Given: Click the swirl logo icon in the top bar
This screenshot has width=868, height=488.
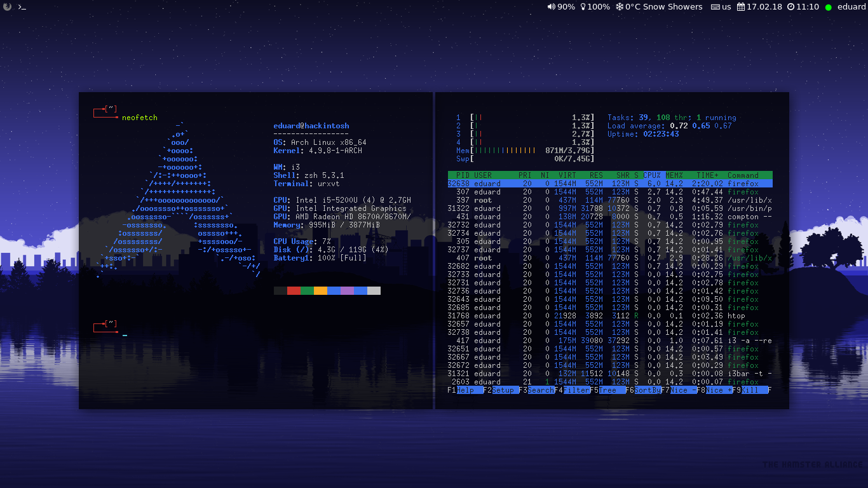Looking at the screenshot, I should coord(7,6).
